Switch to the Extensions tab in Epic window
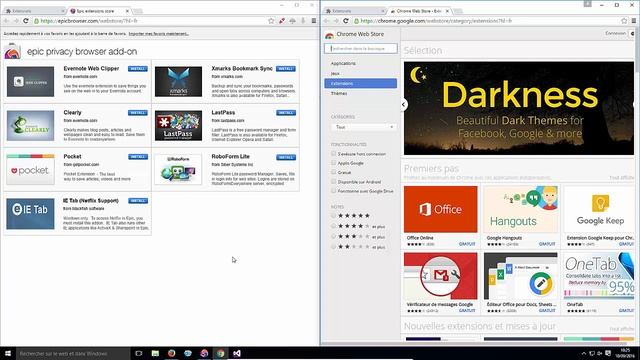The image size is (640, 360). [34, 11]
